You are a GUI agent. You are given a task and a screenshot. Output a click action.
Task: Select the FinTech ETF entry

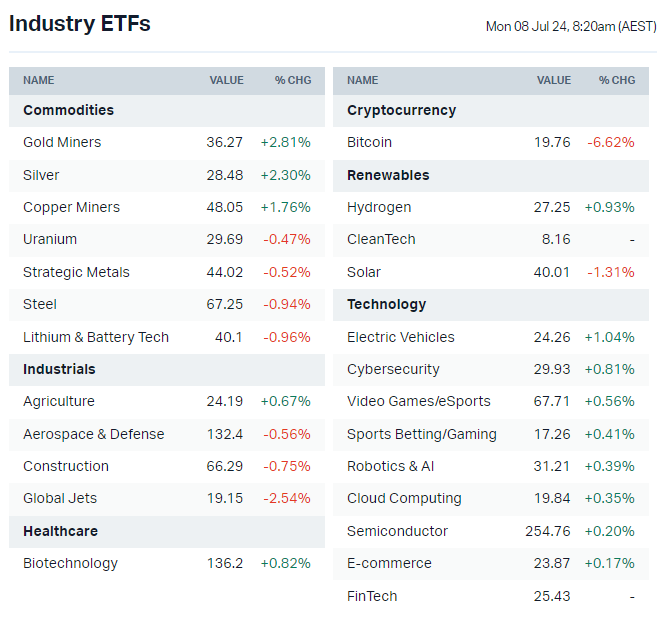pyautogui.click(x=372, y=596)
